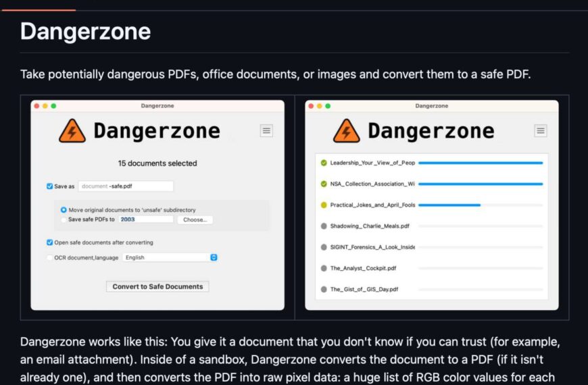Click progress bar of Leadership_Your_View_of_Peop
Viewport: 588px width, 385px height.
481,163
